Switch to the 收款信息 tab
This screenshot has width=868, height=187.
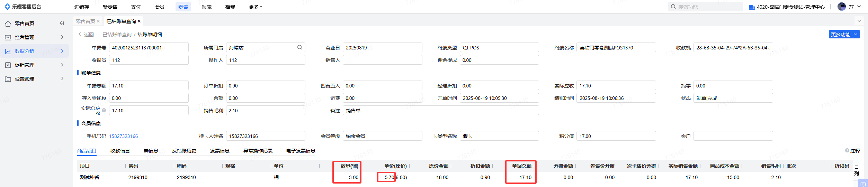tap(120, 151)
